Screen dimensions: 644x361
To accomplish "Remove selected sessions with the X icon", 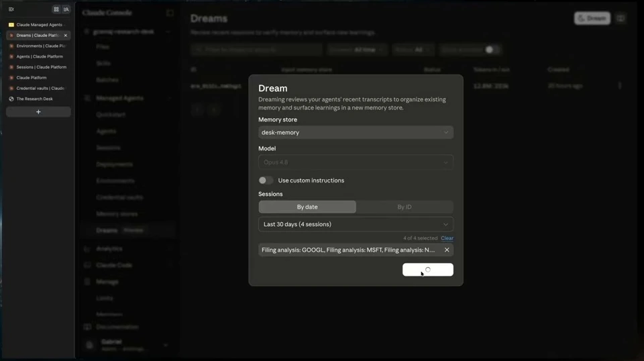I will click(x=447, y=250).
